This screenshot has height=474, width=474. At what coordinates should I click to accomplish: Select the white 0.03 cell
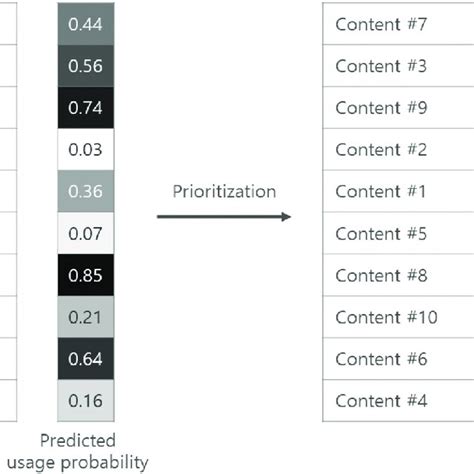[86, 149]
